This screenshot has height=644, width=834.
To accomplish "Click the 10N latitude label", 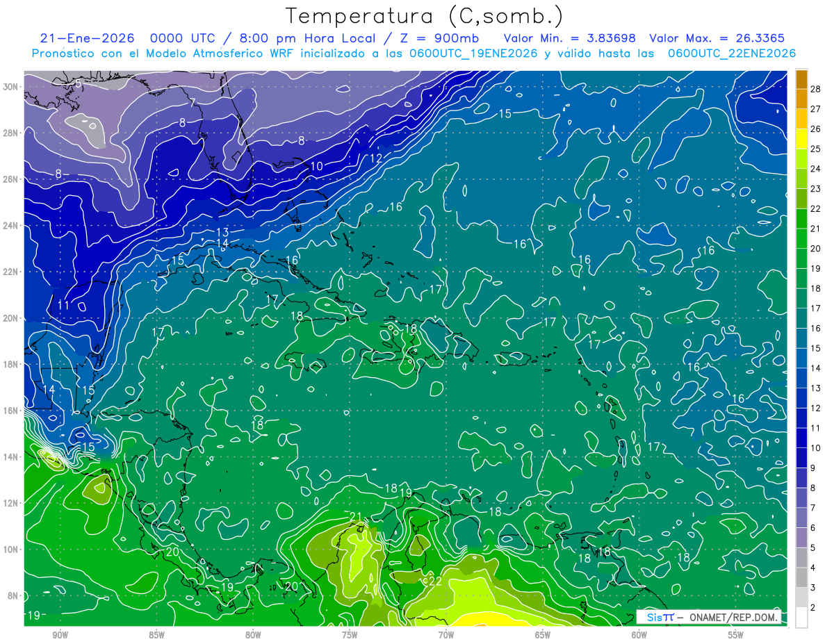I will click(x=11, y=549).
